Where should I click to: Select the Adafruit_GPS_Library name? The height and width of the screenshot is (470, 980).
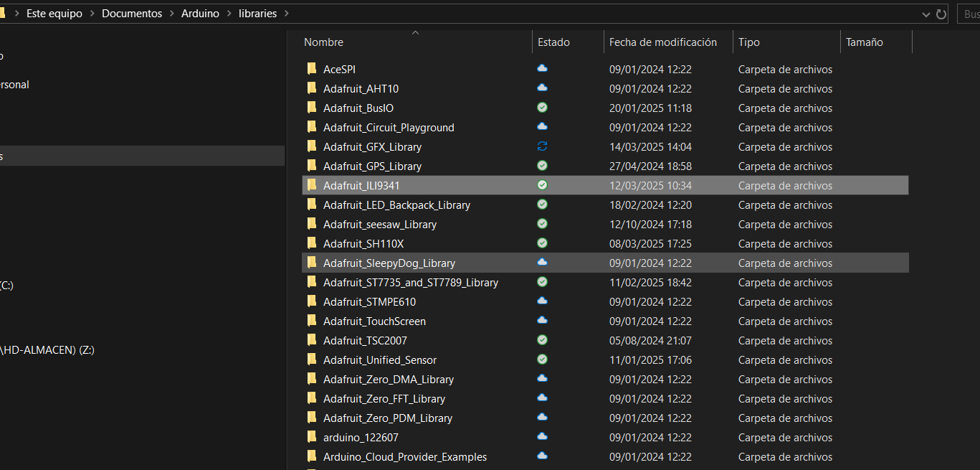(372, 166)
